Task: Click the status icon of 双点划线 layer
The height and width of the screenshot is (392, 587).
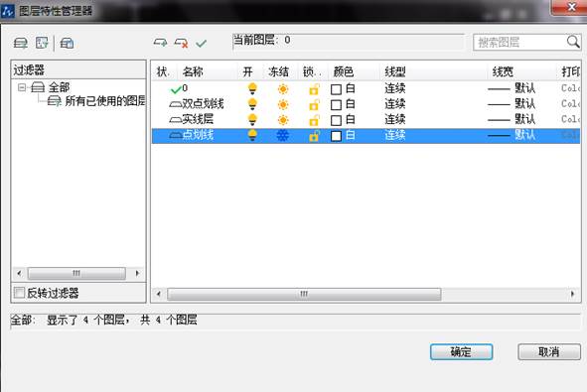Action: click(175, 104)
